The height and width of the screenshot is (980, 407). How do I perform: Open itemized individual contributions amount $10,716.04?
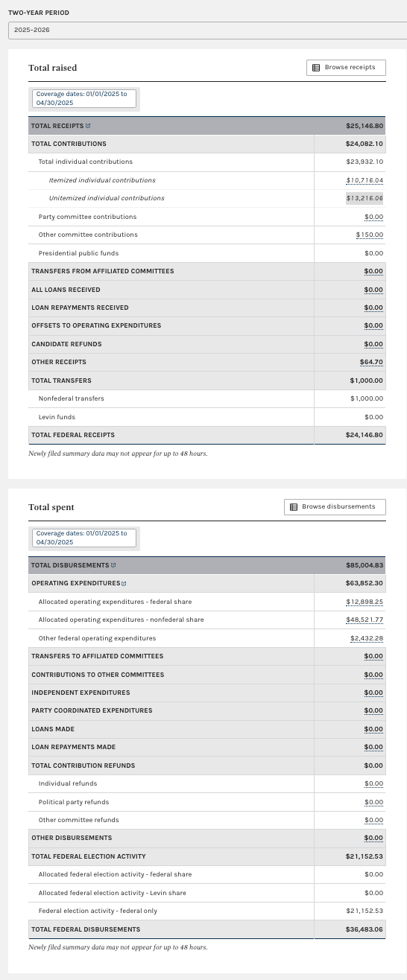365,180
